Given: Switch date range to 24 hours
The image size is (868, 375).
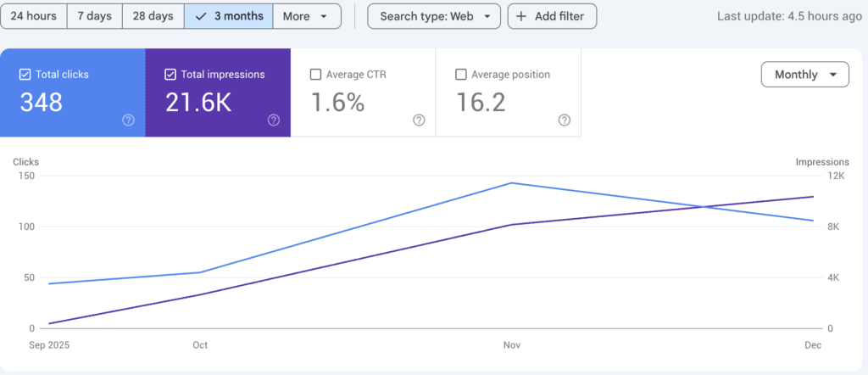Looking at the screenshot, I should click(x=34, y=16).
